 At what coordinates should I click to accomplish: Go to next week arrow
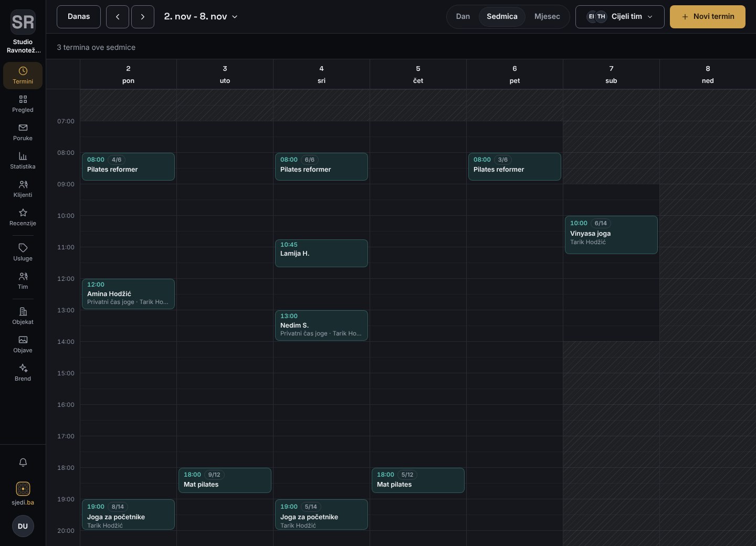point(143,17)
